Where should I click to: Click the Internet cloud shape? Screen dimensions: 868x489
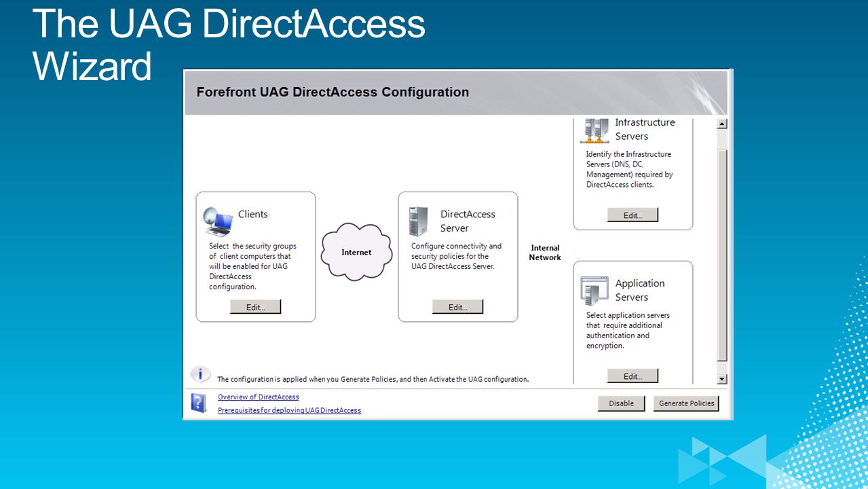[356, 252]
